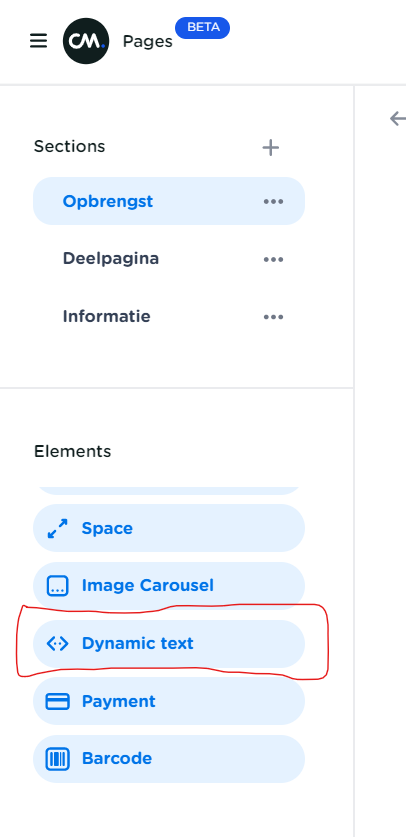Click the back arrow icon
406x837 pixels.
pyautogui.click(x=397, y=119)
